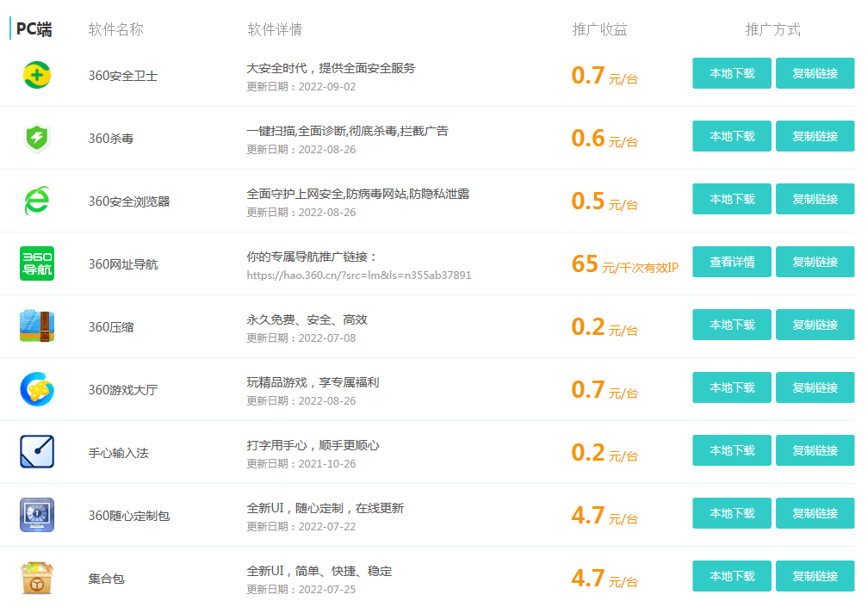Copy link for 集合包
Viewport: 868px width, 607px height.
(x=815, y=576)
